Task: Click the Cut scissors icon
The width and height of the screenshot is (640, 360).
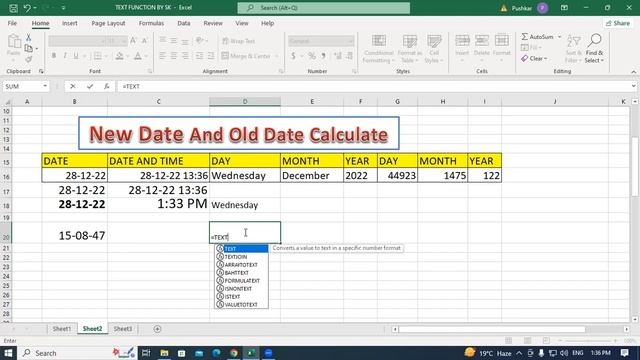Action: tap(29, 38)
